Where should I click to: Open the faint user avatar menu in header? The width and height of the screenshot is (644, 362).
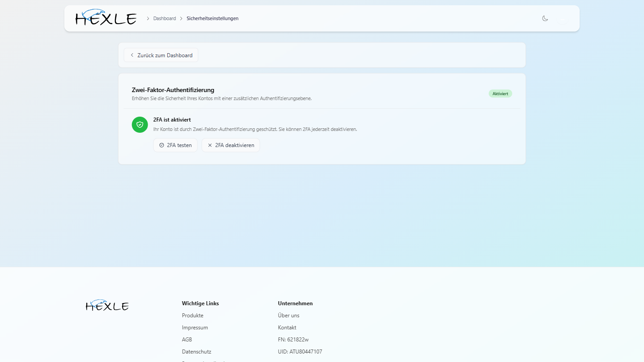click(562, 19)
